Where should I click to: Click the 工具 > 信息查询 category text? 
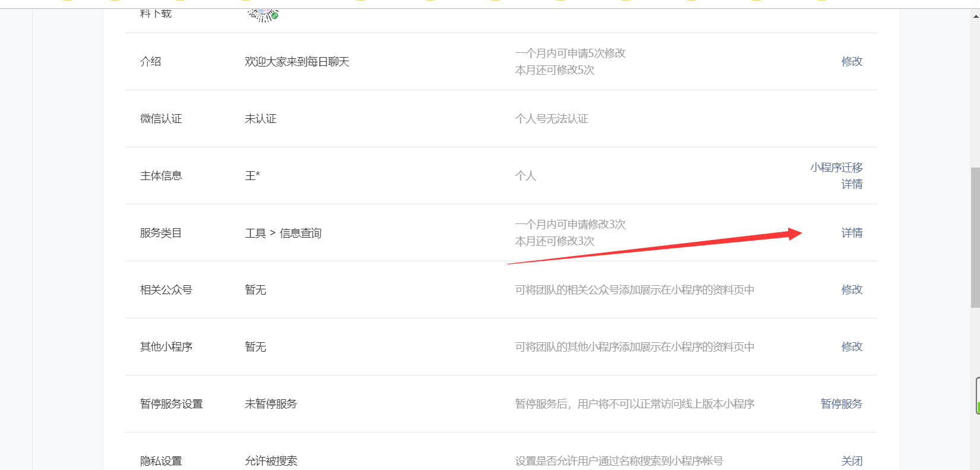click(x=283, y=234)
